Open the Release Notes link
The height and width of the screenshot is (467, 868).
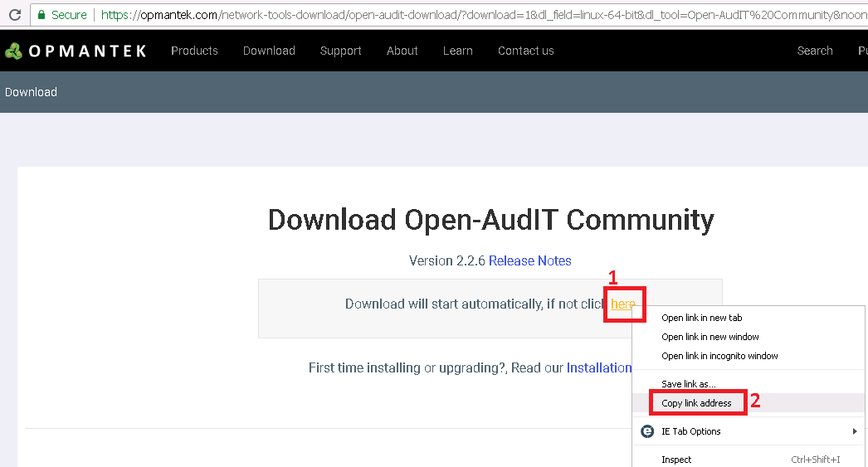[529, 260]
